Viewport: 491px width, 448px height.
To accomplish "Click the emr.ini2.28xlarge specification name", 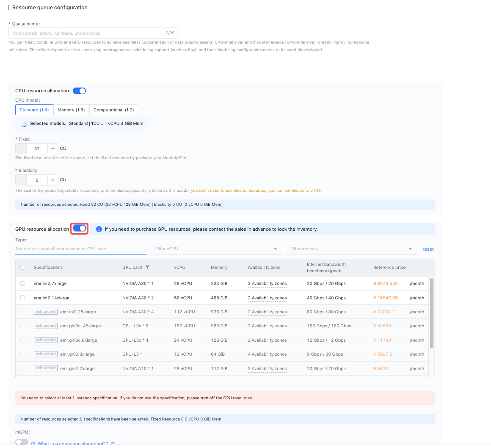I will tap(78, 312).
